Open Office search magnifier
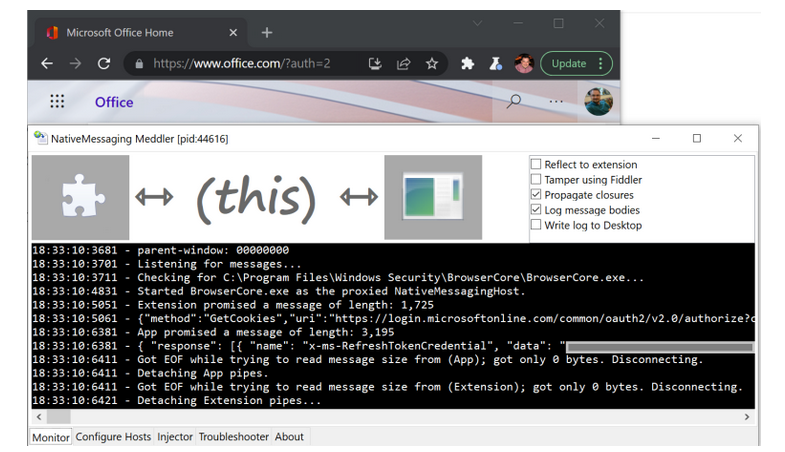This screenshot has height=452, width=785. 514,102
